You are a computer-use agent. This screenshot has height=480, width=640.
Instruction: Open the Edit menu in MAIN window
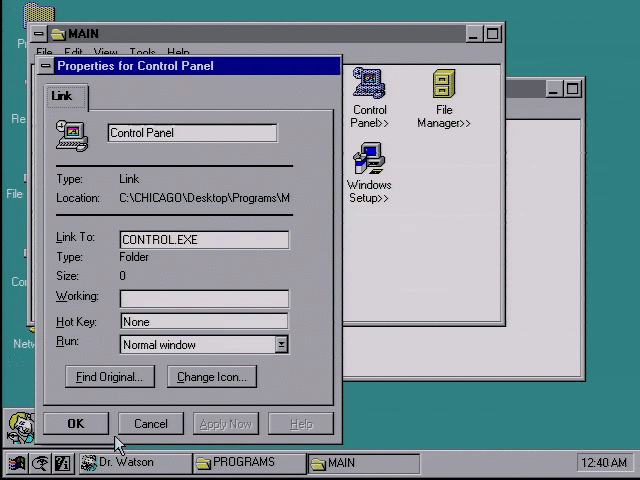73,52
